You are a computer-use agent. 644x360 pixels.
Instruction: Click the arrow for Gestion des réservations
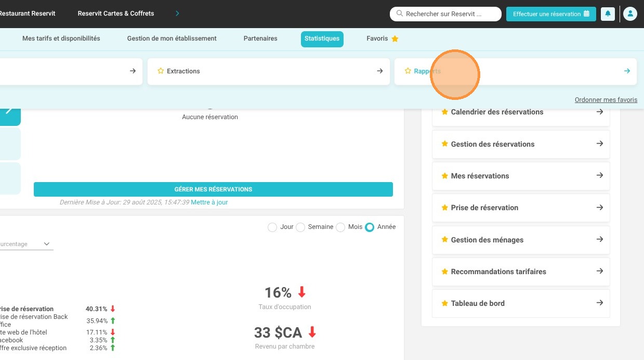coord(599,144)
